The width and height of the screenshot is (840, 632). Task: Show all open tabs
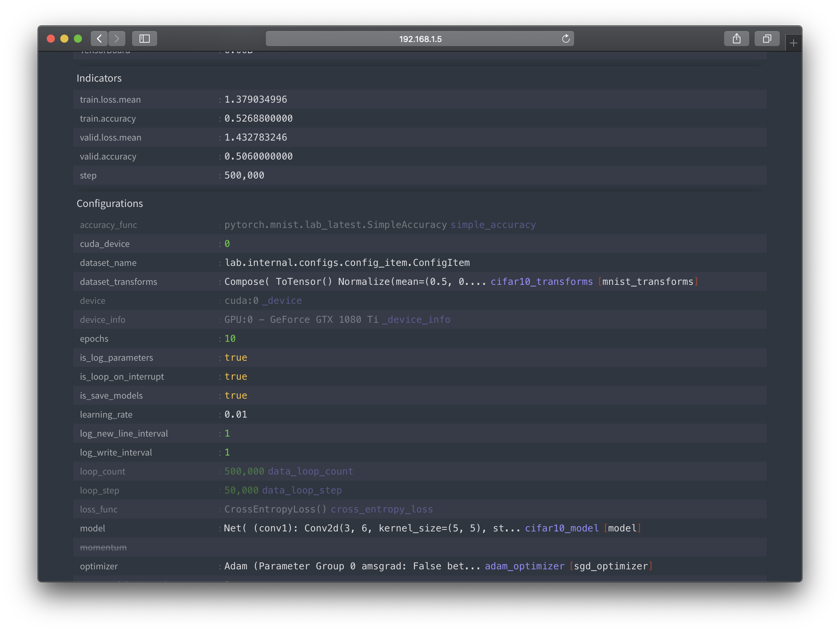(767, 38)
